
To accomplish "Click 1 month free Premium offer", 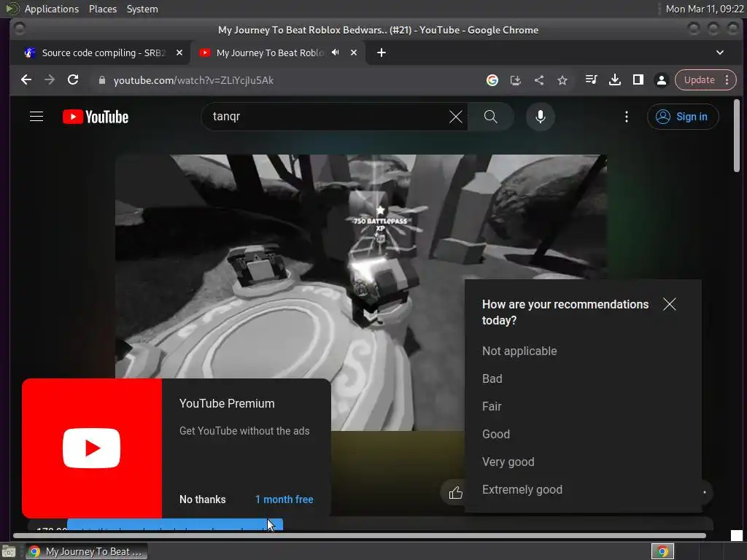I will coord(285,499).
